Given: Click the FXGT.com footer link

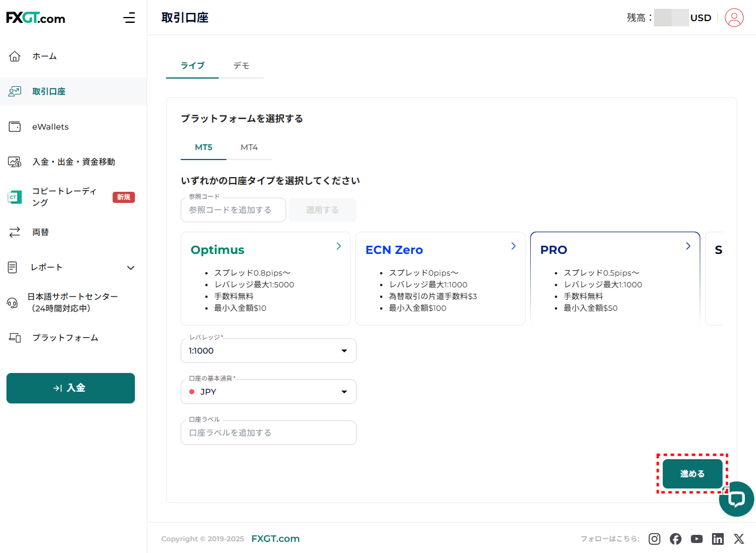Looking at the screenshot, I should tap(275, 539).
